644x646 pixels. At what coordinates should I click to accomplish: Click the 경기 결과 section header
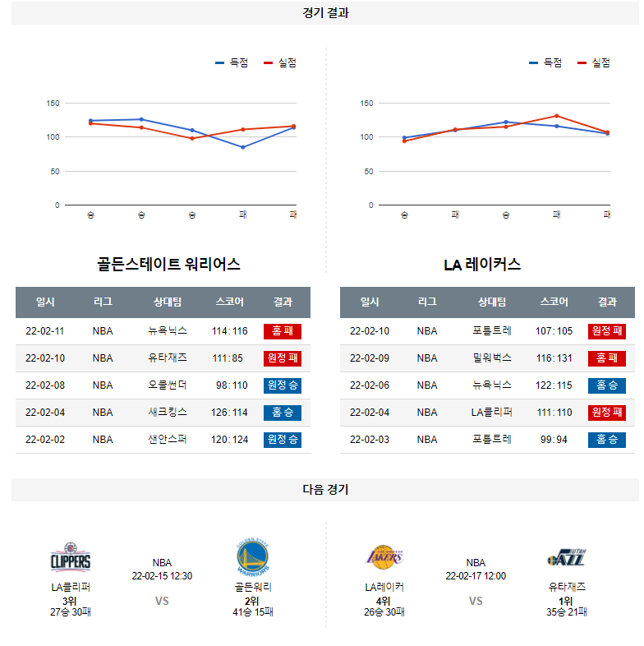click(x=325, y=13)
